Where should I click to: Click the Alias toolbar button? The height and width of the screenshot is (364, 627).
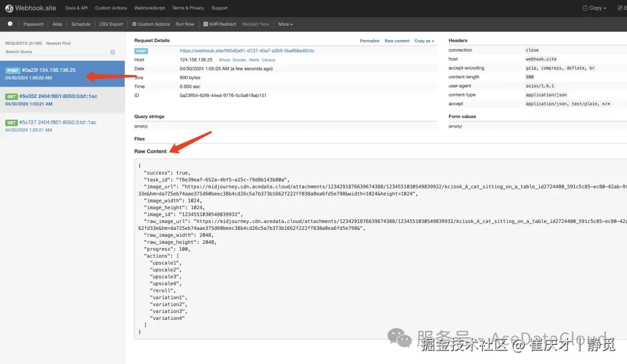coord(57,24)
